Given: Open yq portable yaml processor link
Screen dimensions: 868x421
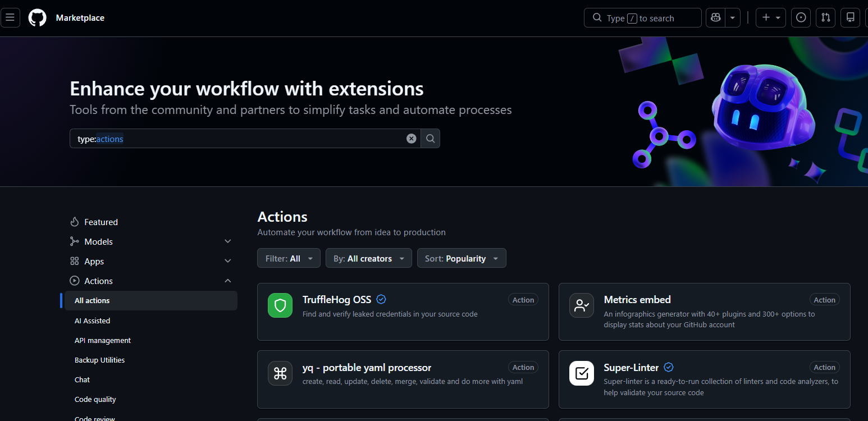Looking at the screenshot, I should (367, 368).
